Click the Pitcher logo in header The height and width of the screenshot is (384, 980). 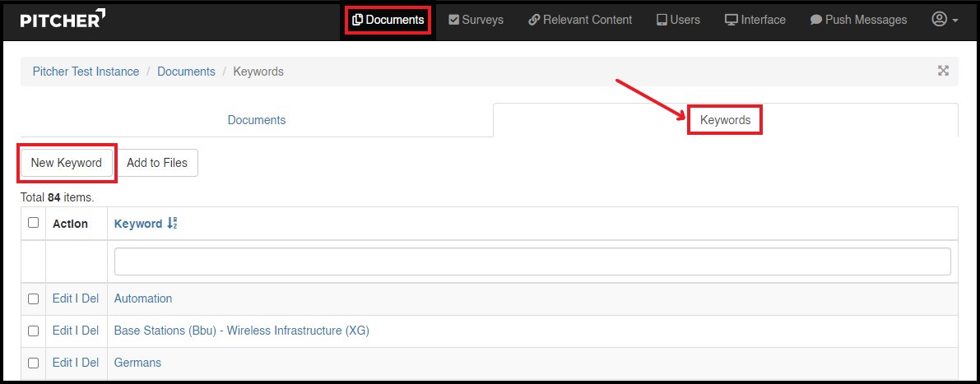click(x=63, y=20)
